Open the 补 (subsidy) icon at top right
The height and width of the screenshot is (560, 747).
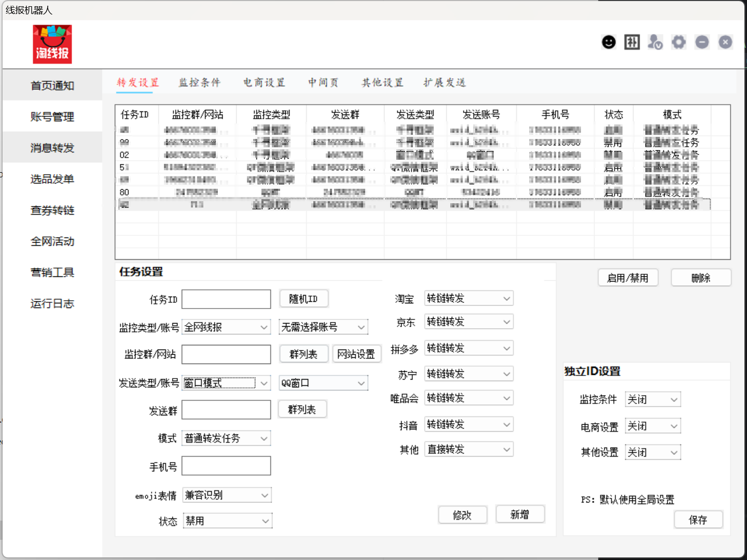[x=632, y=42]
